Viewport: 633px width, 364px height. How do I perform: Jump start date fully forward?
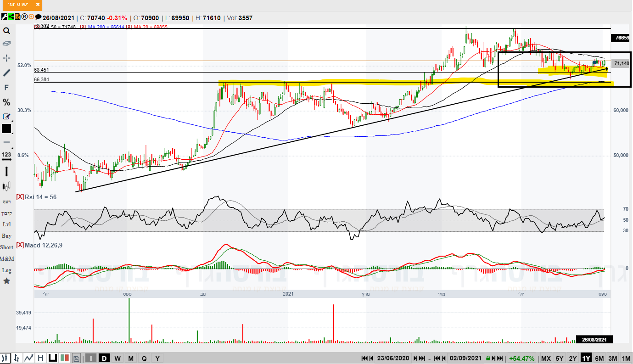421,358
